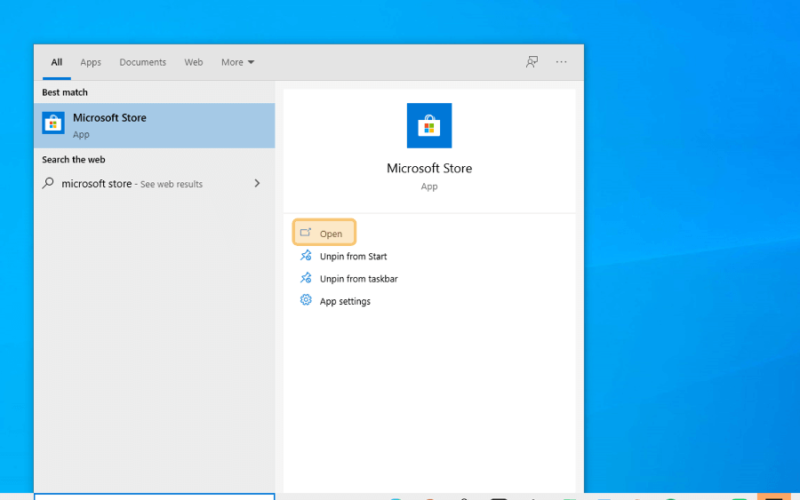Click the Open window icon
Viewport: 800px width, 500px height.
tap(305, 233)
